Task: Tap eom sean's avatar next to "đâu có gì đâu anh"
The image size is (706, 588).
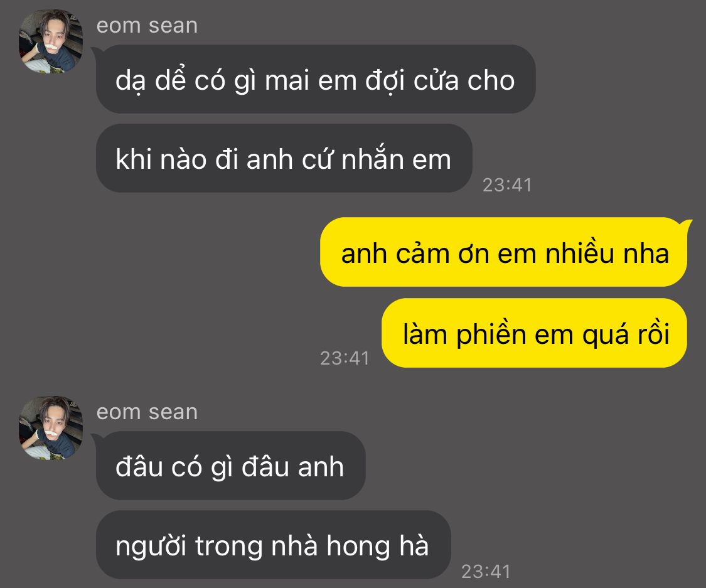Action: 50,428
